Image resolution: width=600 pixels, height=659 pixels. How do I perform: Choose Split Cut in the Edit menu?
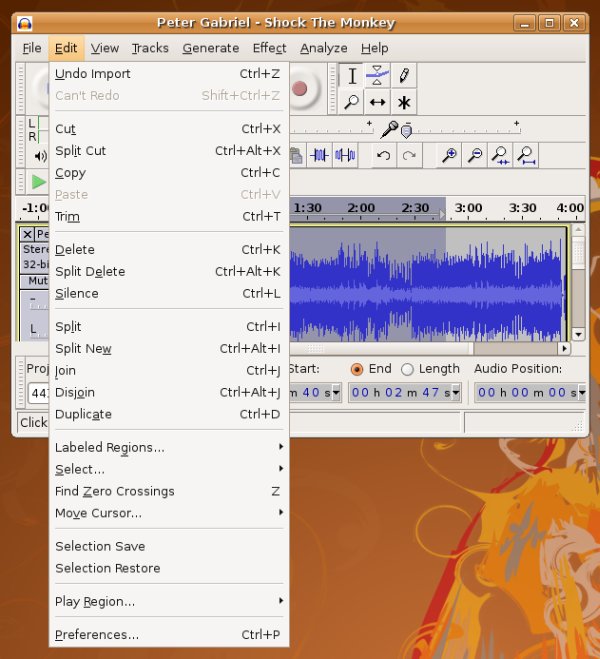(168, 150)
